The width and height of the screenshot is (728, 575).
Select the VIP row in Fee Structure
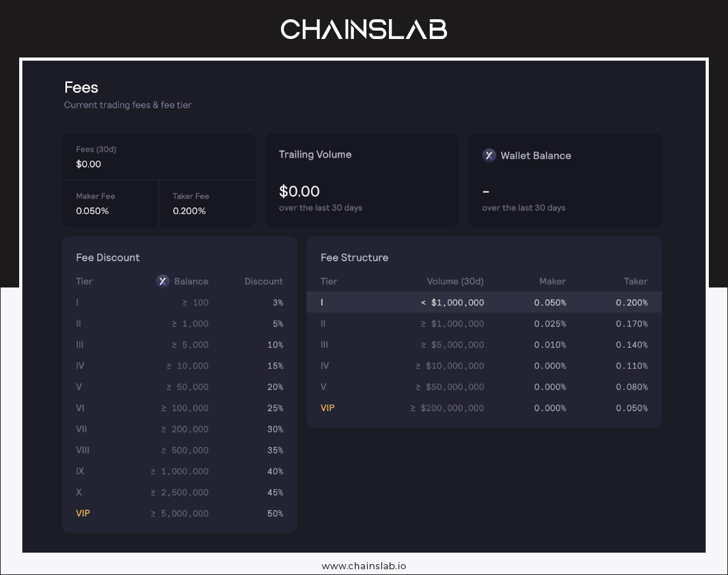coord(483,408)
